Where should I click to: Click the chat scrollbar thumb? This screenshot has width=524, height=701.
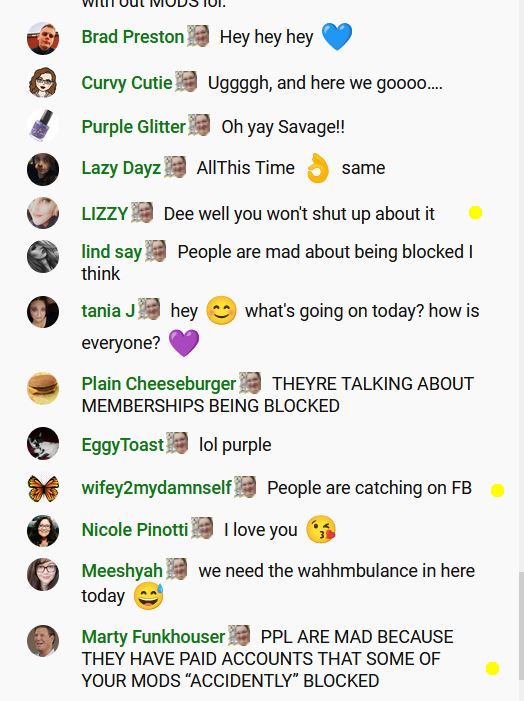521,633
